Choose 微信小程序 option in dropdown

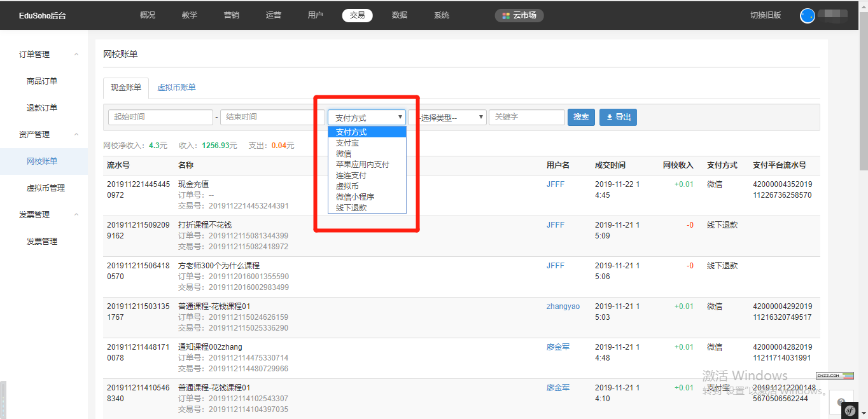[x=355, y=197]
